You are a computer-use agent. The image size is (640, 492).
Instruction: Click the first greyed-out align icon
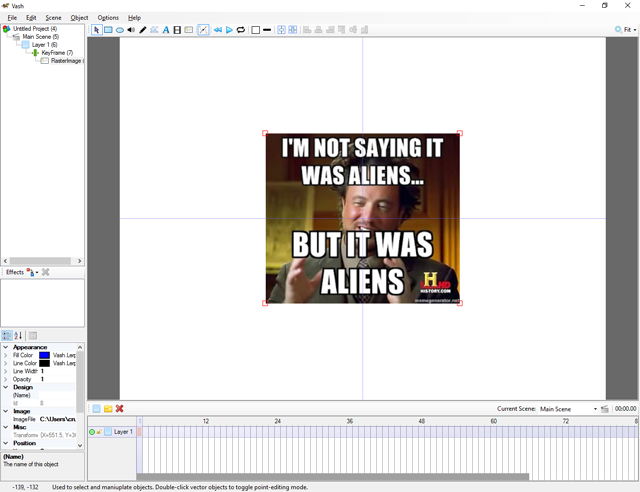tap(307, 30)
